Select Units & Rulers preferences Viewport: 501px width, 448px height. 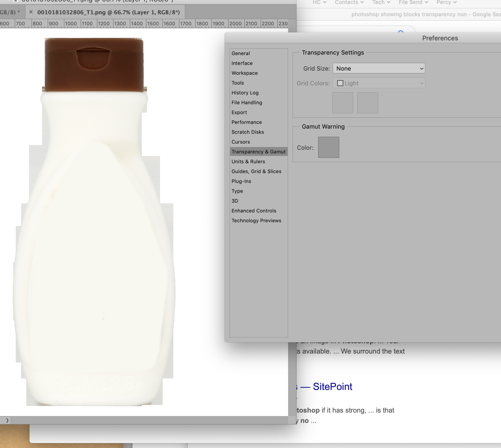coord(248,162)
